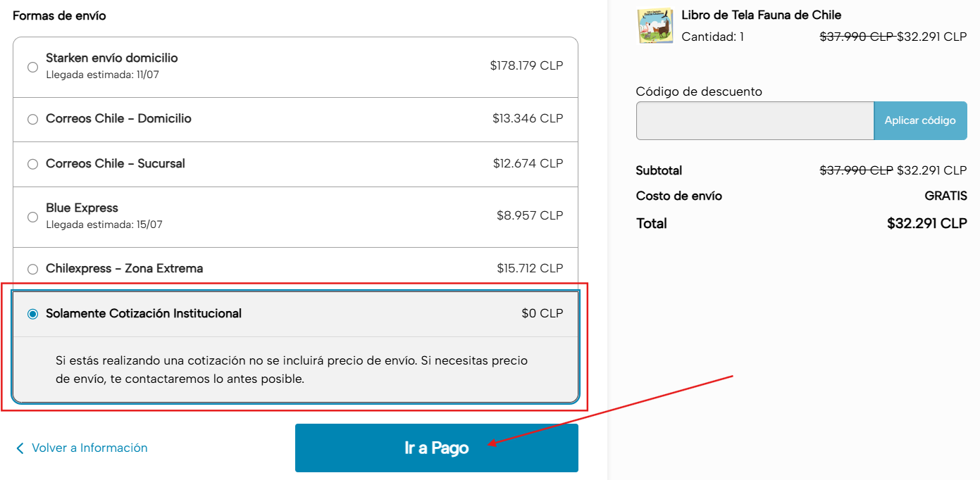Screen dimensions: 980x480
Task: Click the Aplicar código button
Action: coord(920,120)
